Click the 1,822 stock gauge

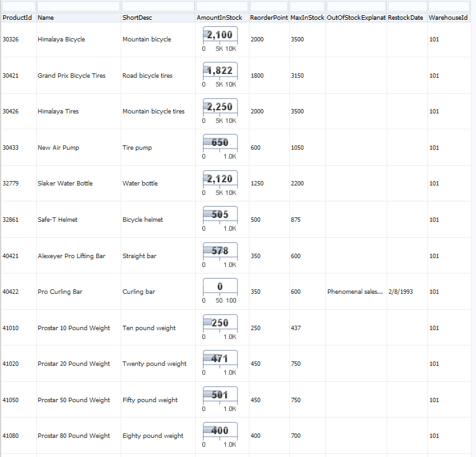pyautogui.click(x=220, y=75)
